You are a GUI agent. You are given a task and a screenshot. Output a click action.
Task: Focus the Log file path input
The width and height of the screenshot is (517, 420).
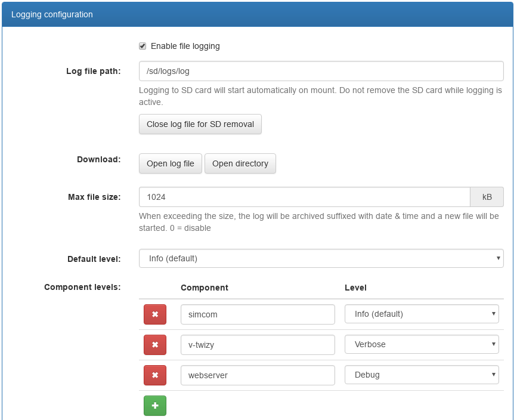[321, 71]
